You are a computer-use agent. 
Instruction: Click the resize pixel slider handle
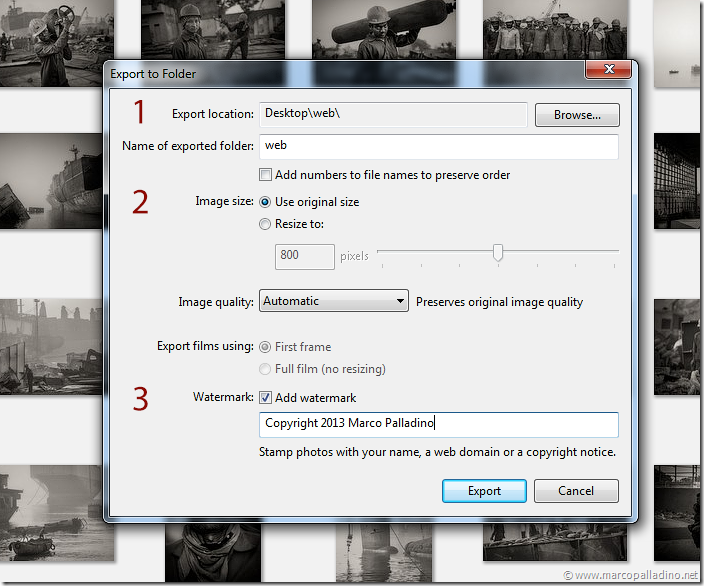point(497,253)
